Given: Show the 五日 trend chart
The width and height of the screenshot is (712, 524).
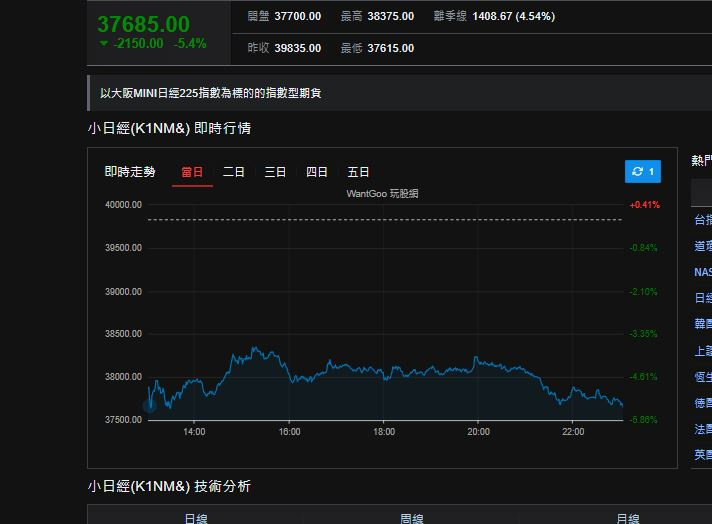Looking at the screenshot, I should click(358, 172).
